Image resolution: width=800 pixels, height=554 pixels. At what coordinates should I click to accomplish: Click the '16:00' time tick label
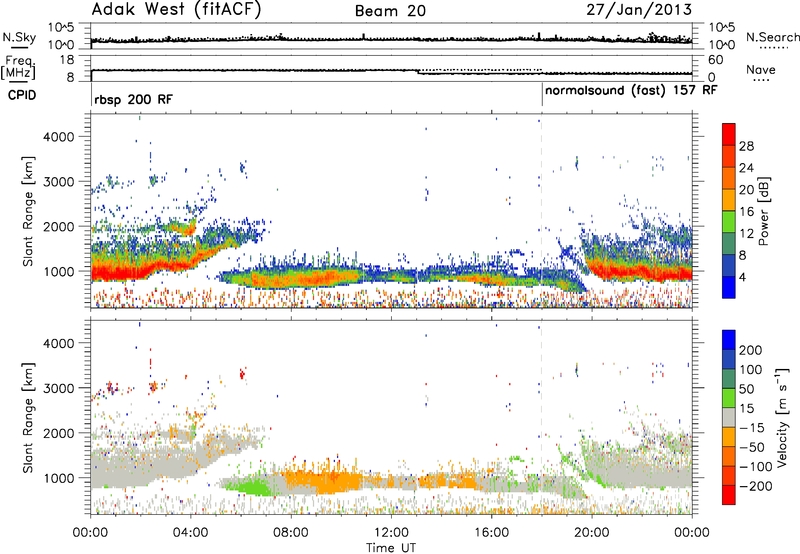point(491,533)
